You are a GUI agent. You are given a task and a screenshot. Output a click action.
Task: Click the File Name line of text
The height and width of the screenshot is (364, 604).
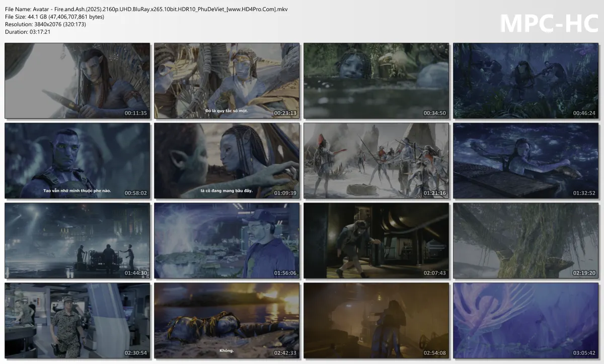tap(146, 9)
